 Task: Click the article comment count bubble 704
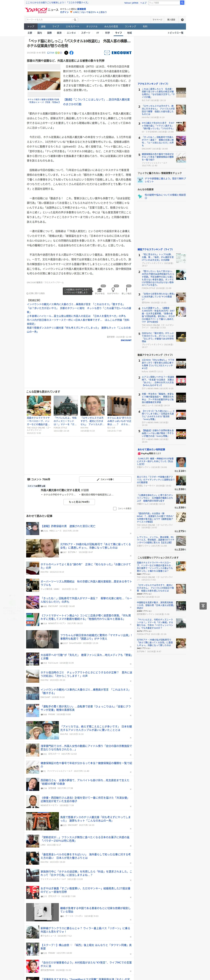coord(51,53)
